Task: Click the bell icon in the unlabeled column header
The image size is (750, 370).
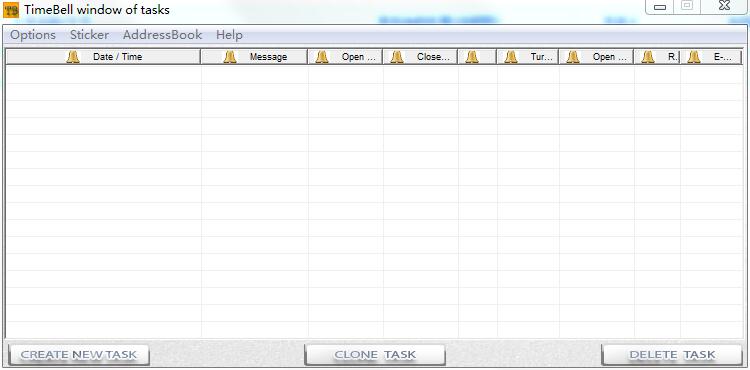Action: click(472, 57)
